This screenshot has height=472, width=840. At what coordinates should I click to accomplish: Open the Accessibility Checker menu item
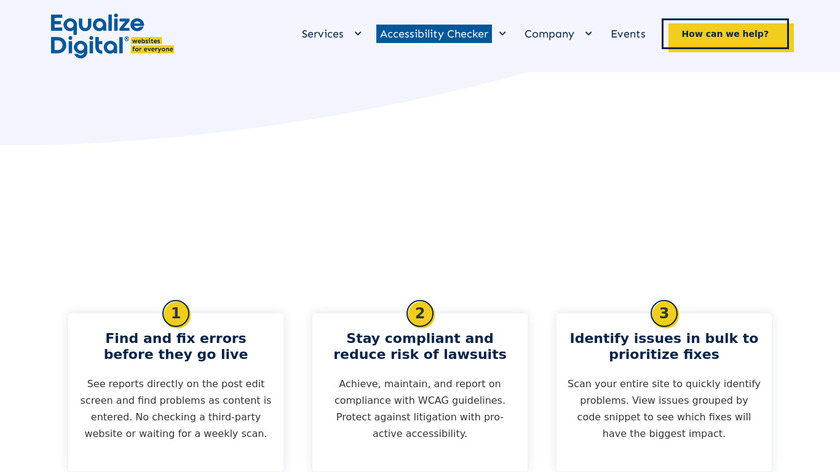[434, 34]
